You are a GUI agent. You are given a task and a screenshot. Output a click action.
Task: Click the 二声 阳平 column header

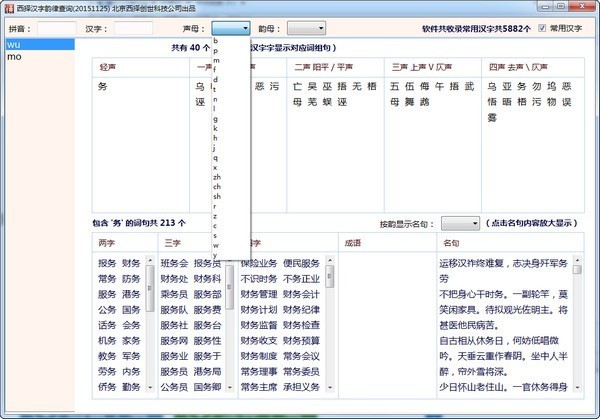coord(335,67)
